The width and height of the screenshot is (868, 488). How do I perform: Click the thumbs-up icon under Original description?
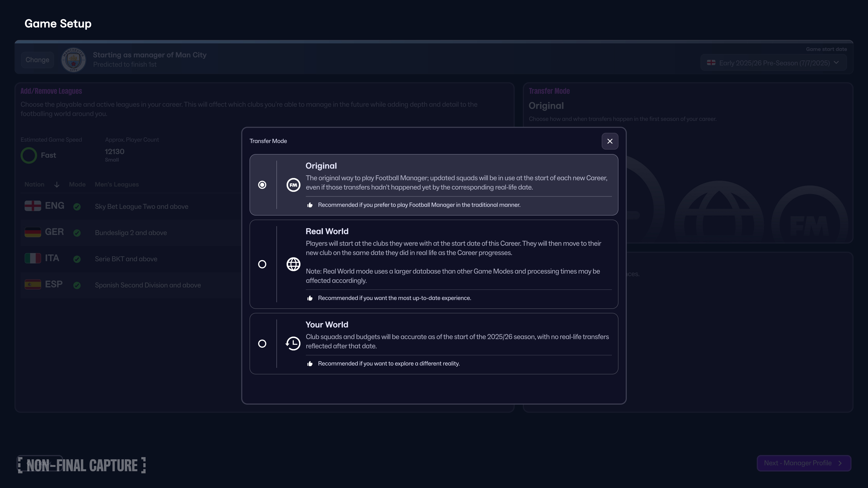pos(310,205)
